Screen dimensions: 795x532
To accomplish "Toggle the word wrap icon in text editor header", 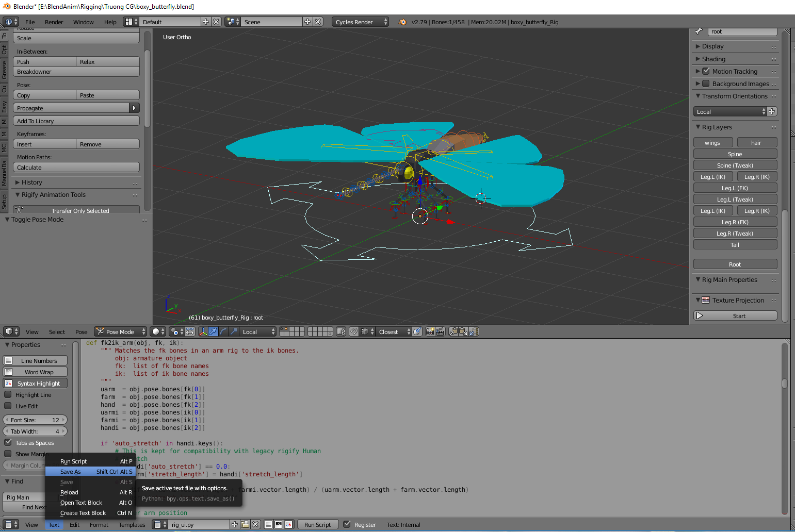I will click(279, 524).
